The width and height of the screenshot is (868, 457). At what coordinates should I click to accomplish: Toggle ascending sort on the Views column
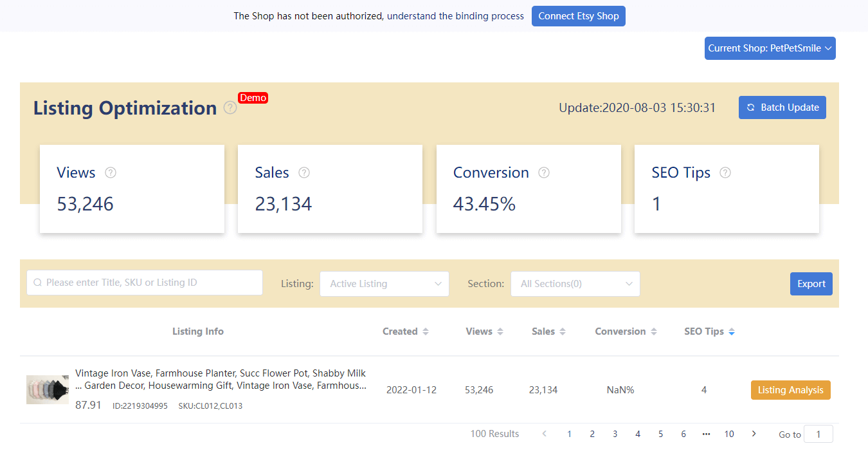click(501, 328)
